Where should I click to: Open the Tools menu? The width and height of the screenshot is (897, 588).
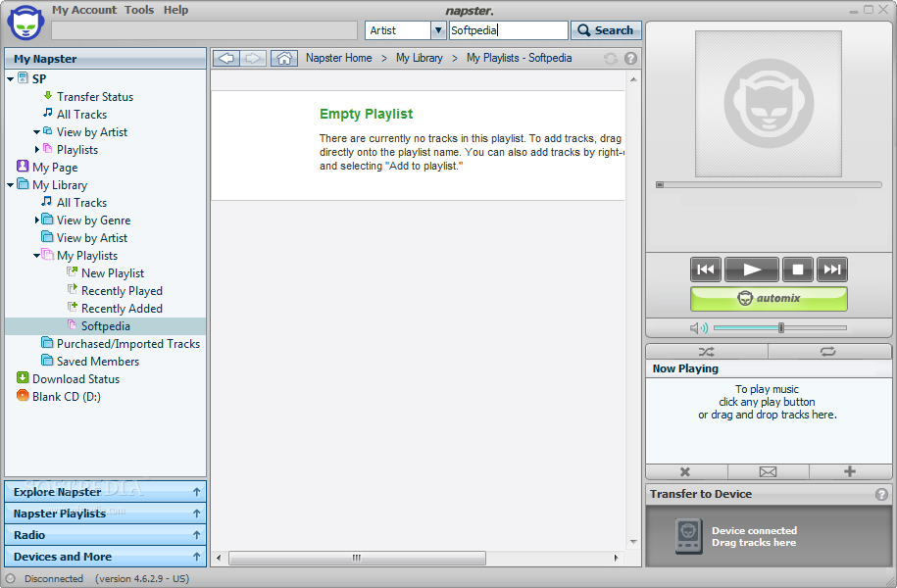tap(139, 10)
